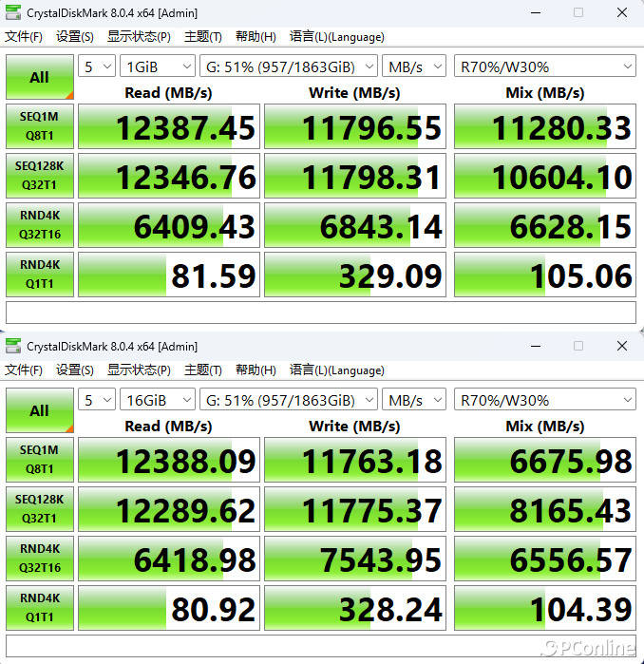Open test count dropdown in top window
The width and height of the screenshot is (644, 664).
point(97,66)
